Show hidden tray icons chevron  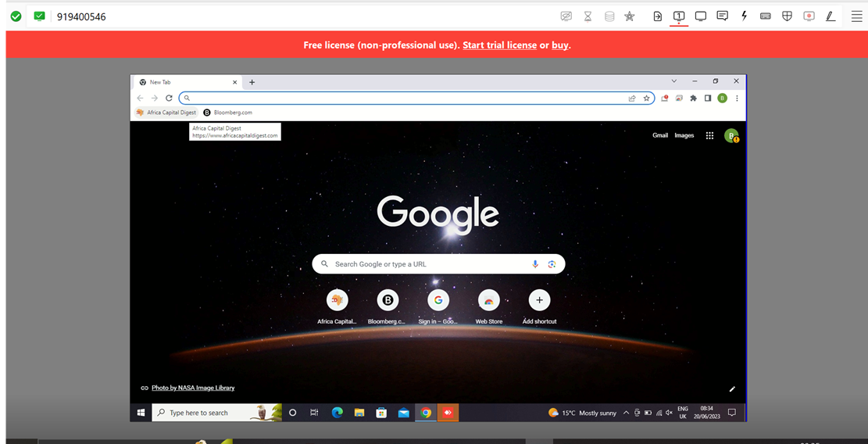pyautogui.click(x=626, y=413)
